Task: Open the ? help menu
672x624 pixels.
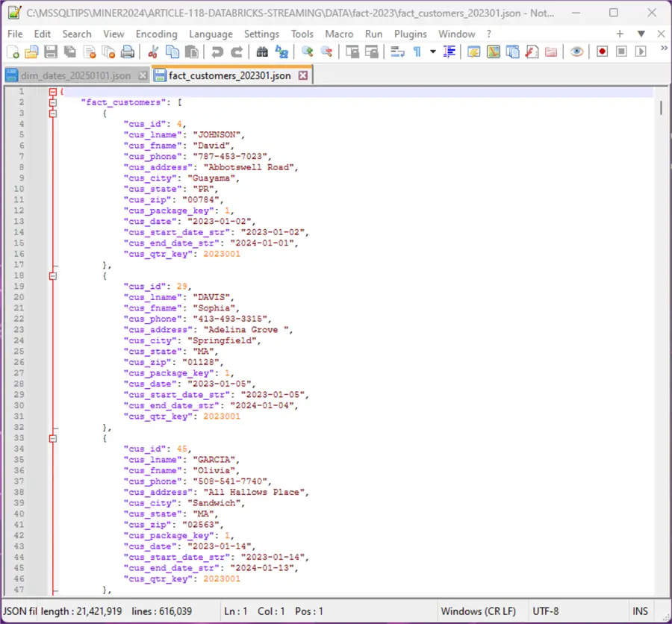Action: pos(488,34)
